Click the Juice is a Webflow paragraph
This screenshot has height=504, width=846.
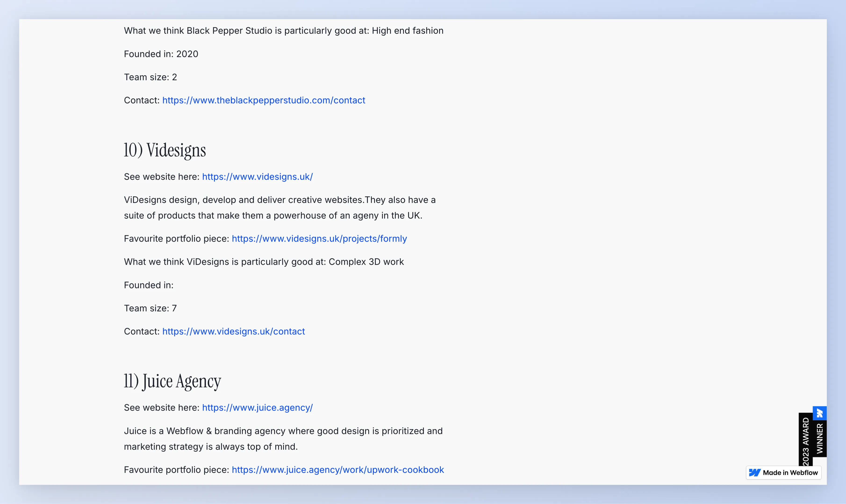coord(283,438)
